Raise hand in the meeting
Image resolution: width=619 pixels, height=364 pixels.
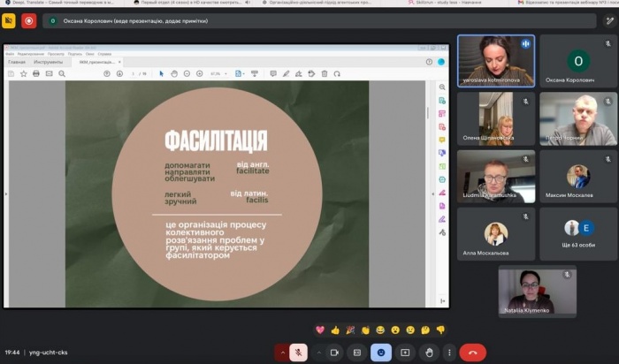427,352
